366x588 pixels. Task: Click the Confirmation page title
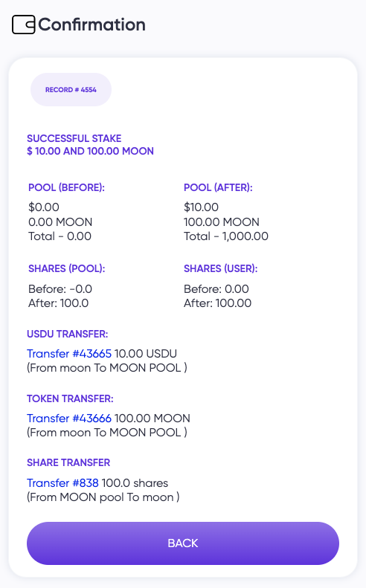(91, 25)
